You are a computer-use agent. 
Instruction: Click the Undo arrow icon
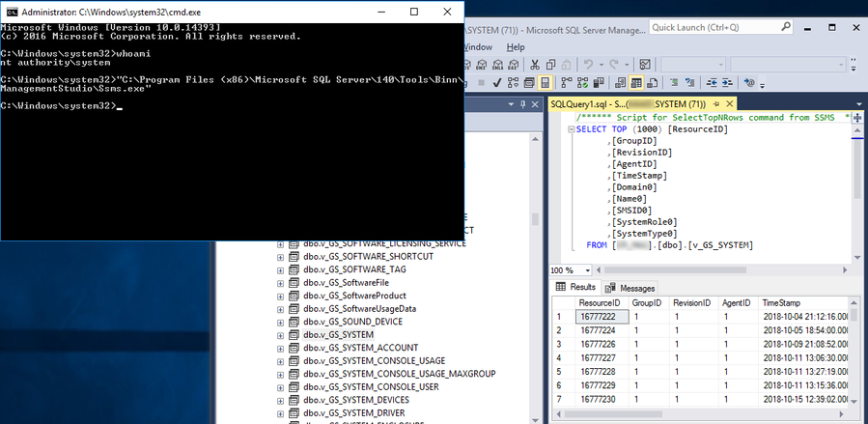point(588,64)
